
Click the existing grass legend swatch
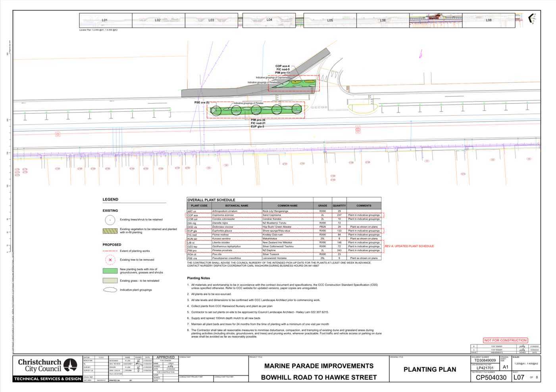point(110,281)
